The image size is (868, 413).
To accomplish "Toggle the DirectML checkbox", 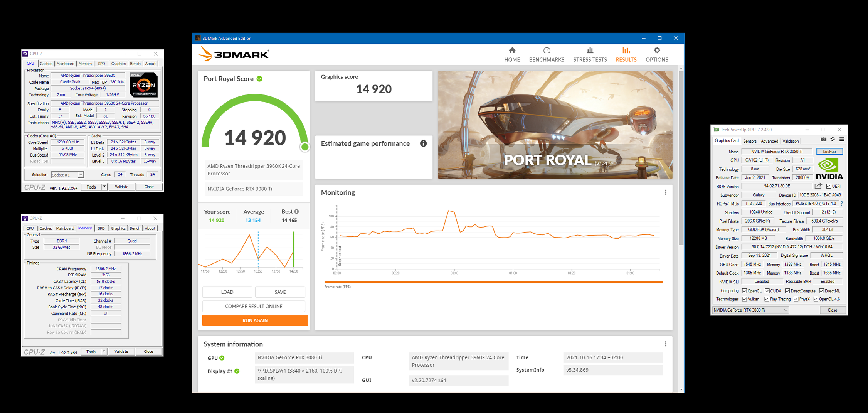I will (x=821, y=291).
